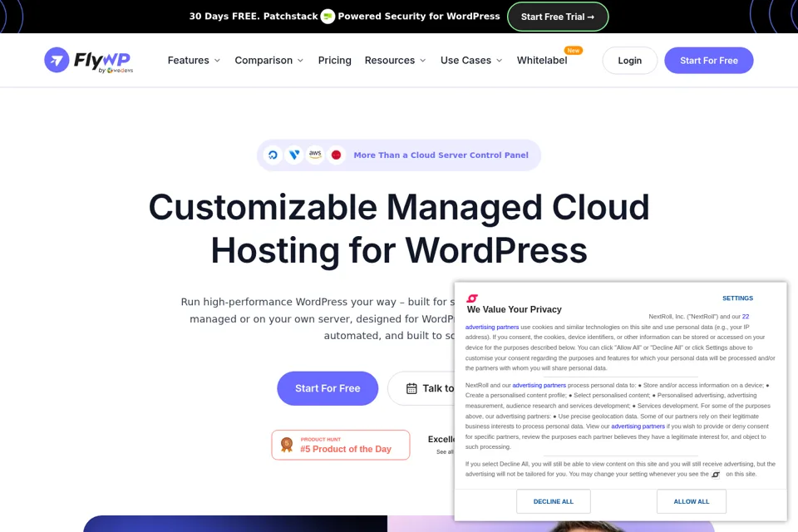Expand the Resources dropdown chevron
The width and height of the screenshot is (798, 532).
[x=423, y=61]
